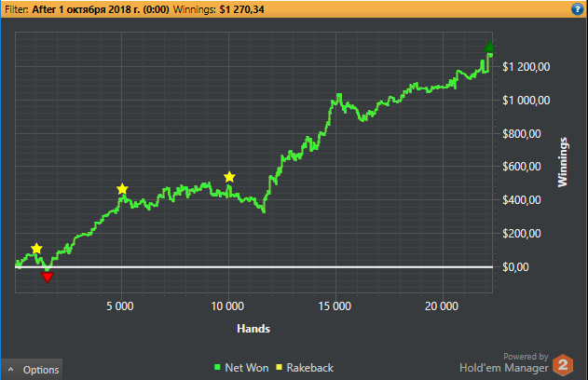Viewport: 588px width, 380px height.
Task: Click the $0,00 axis label
Action: pos(515,266)
